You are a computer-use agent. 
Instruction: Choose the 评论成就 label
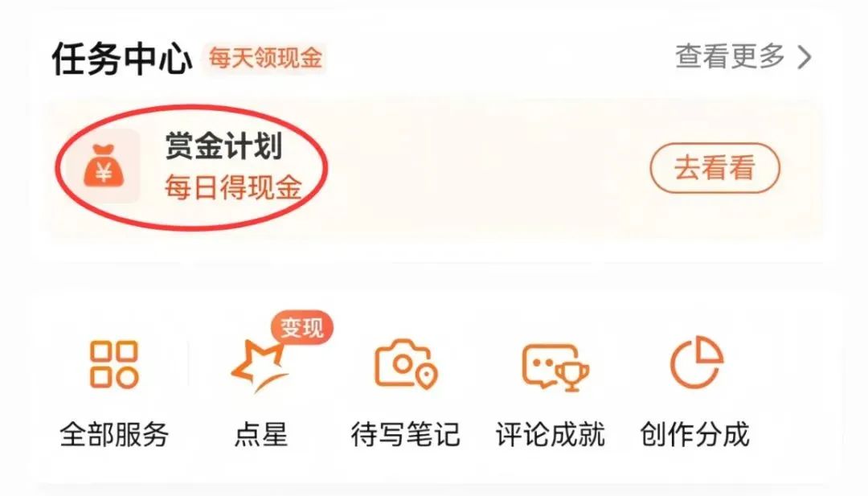coord(551,434)
